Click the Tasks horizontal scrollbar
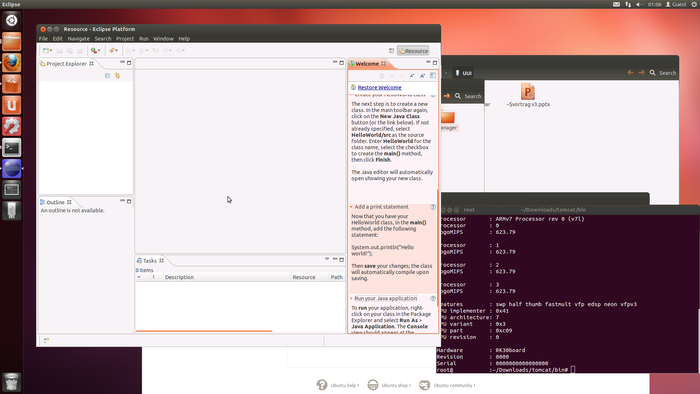The height and width of the screenshot is (394, 700). (204, 331)
